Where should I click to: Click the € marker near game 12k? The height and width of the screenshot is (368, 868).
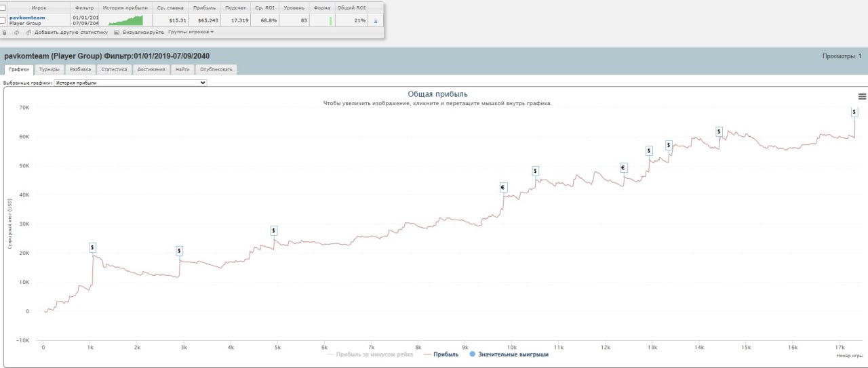[x=623, y=167]
